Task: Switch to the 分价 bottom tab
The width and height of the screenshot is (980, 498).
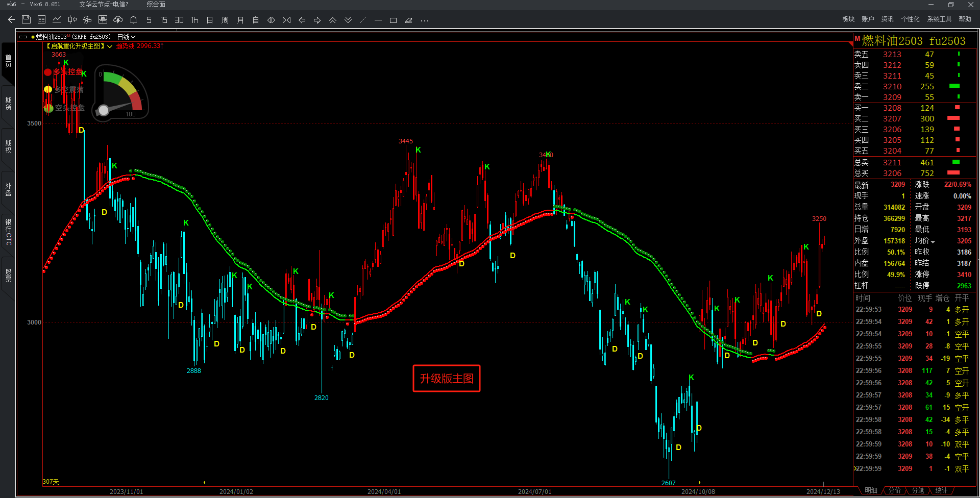Action: tap(894, 490)
